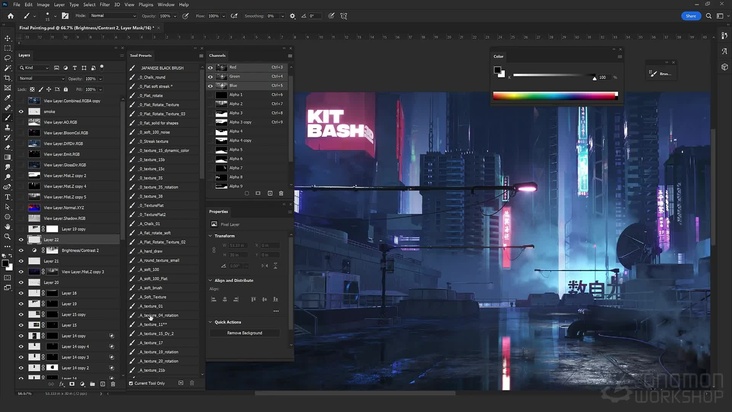Pick a color from the spectrum ramp
The image size is (732, 412).
click(x=555, y=96)
